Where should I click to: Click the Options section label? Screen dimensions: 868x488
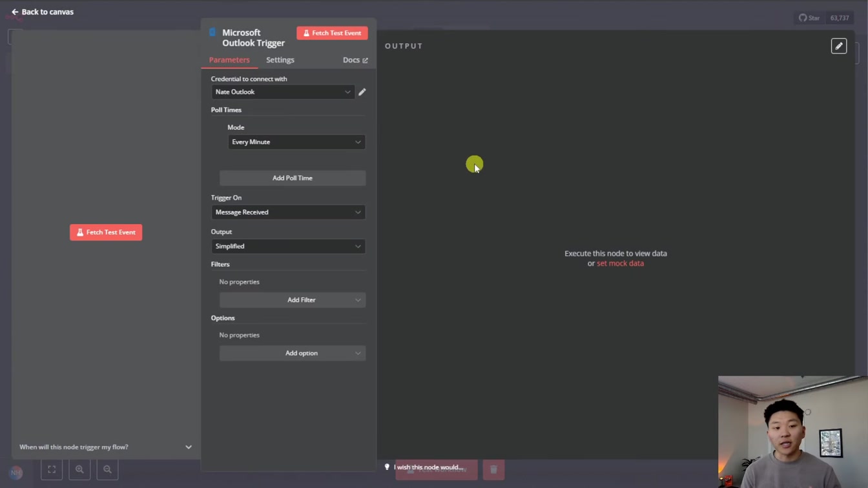tap(223, 318)
